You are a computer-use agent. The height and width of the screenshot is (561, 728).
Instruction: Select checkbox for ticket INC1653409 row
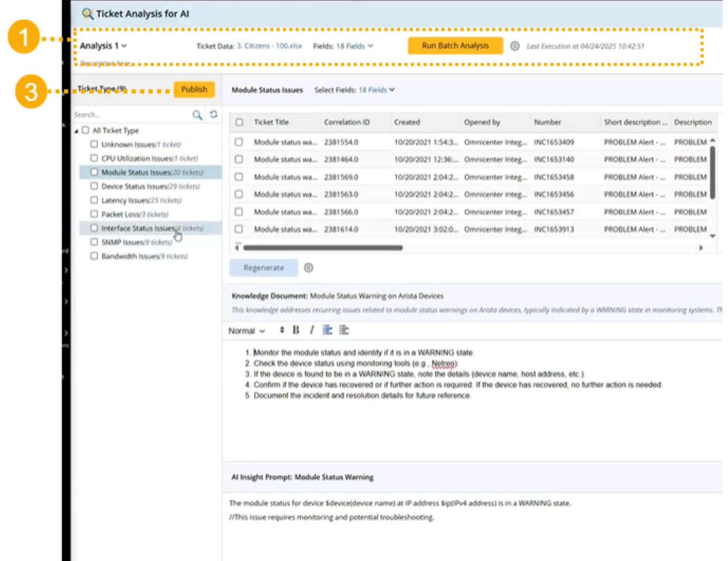tap(239, 142)
